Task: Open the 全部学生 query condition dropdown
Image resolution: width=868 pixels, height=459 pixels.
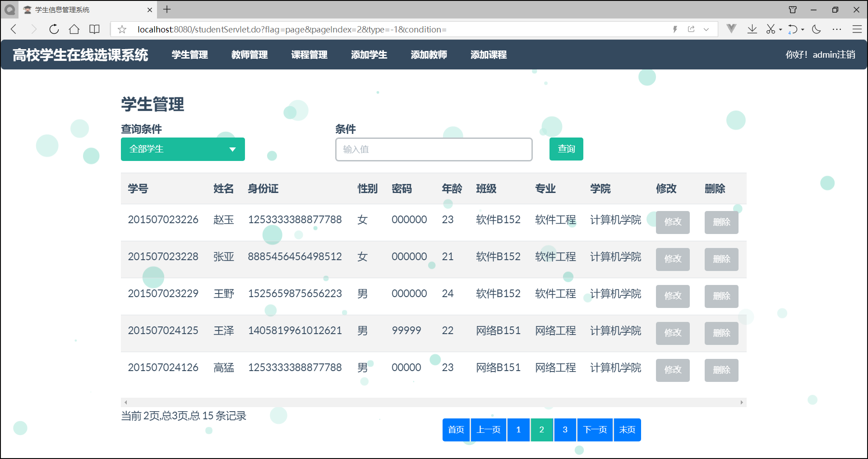Action: (183, 149)
